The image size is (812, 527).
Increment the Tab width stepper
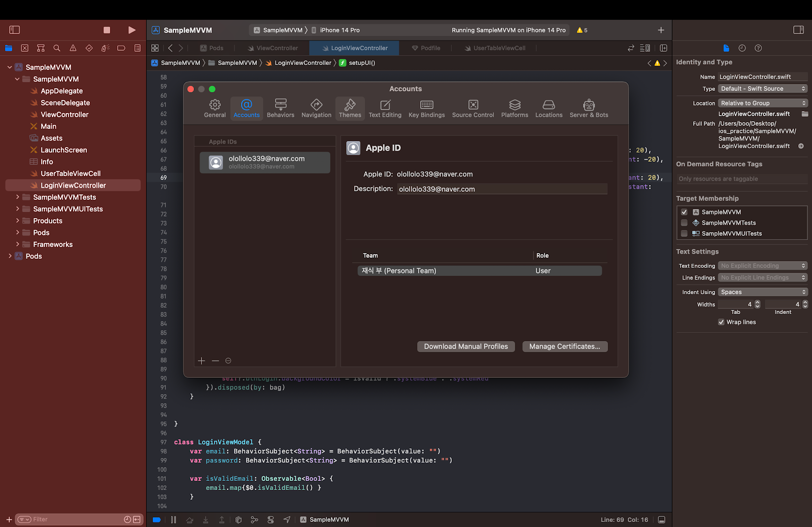point(758,302)
